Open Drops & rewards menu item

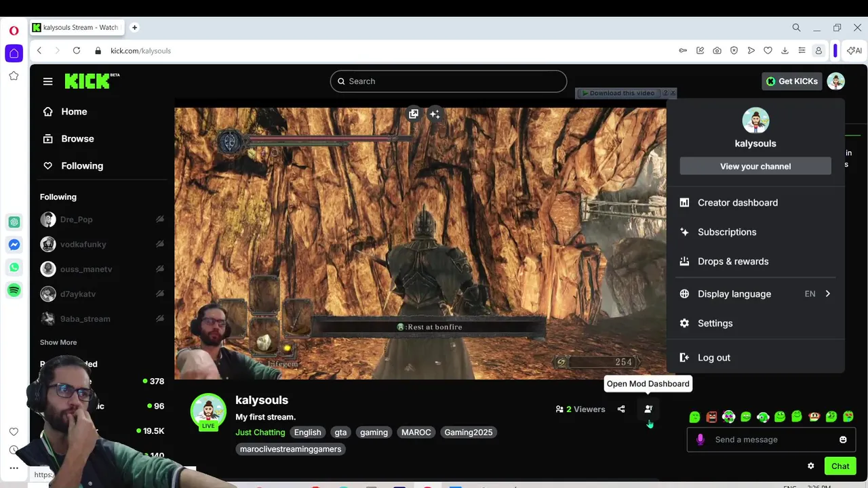755,261
